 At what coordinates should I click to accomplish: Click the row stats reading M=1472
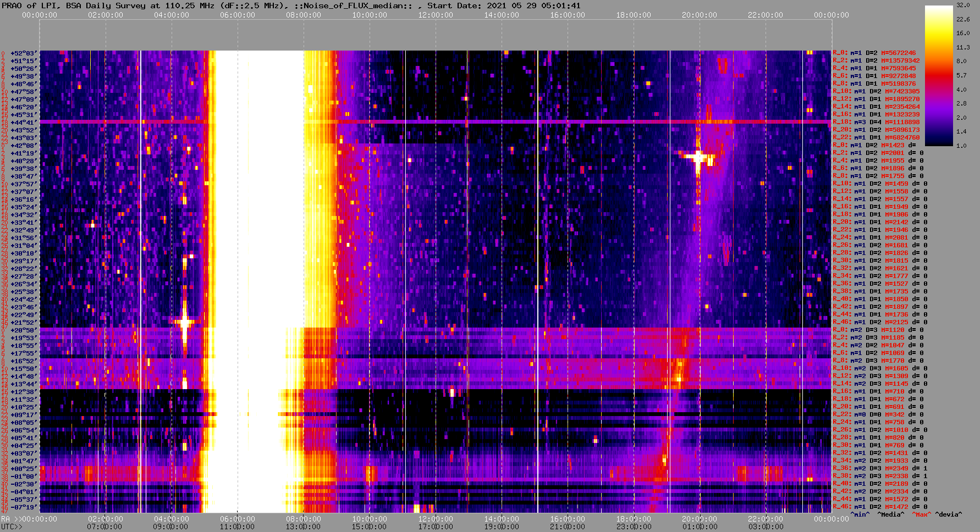point(880,507)
